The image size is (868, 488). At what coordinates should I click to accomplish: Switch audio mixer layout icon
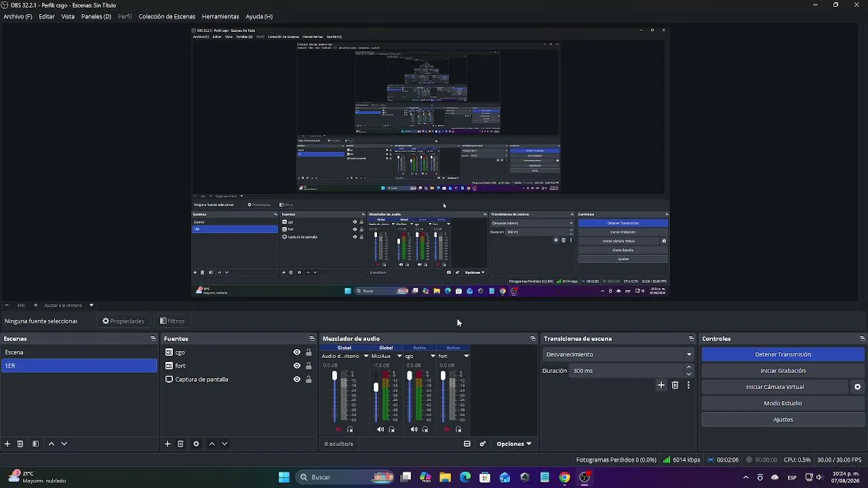(467, 444)
